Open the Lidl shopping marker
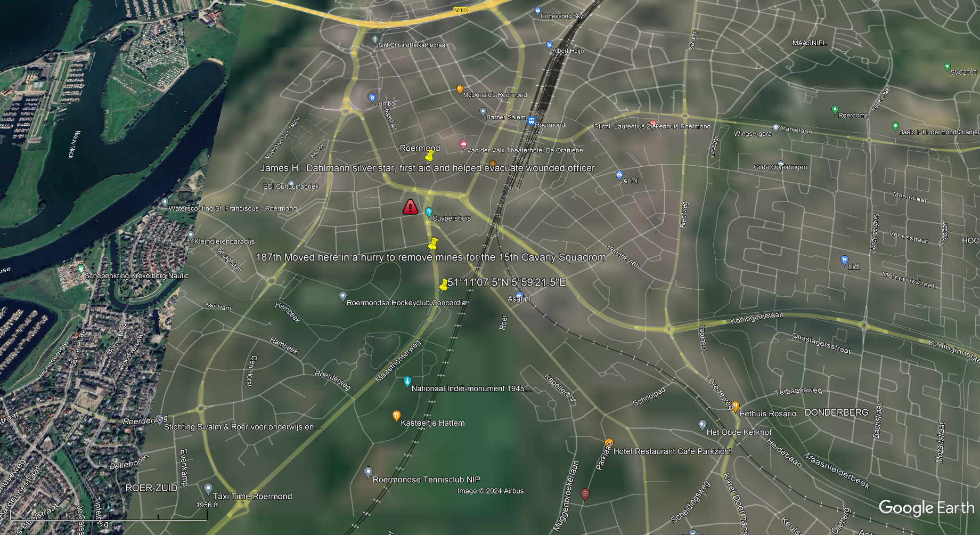Viewport: 980px width, 535px height. pos(844,260)
